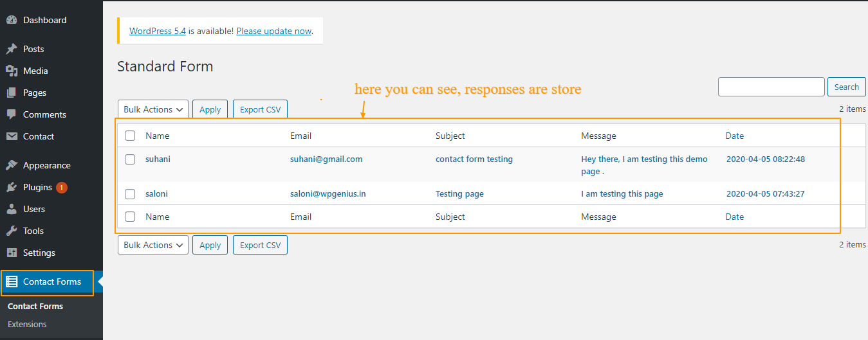
Task: Click the bottom Apply button
Action: coord(210,245)
